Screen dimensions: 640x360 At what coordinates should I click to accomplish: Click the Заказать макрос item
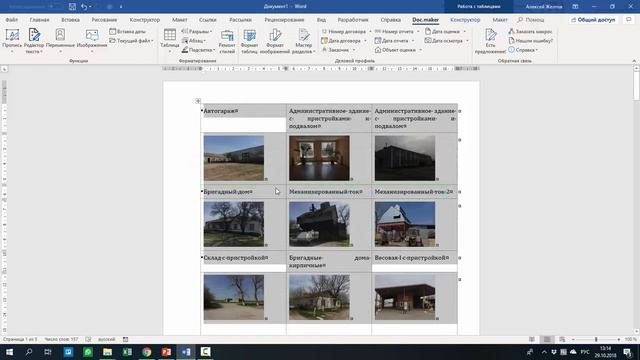(530, 31)
